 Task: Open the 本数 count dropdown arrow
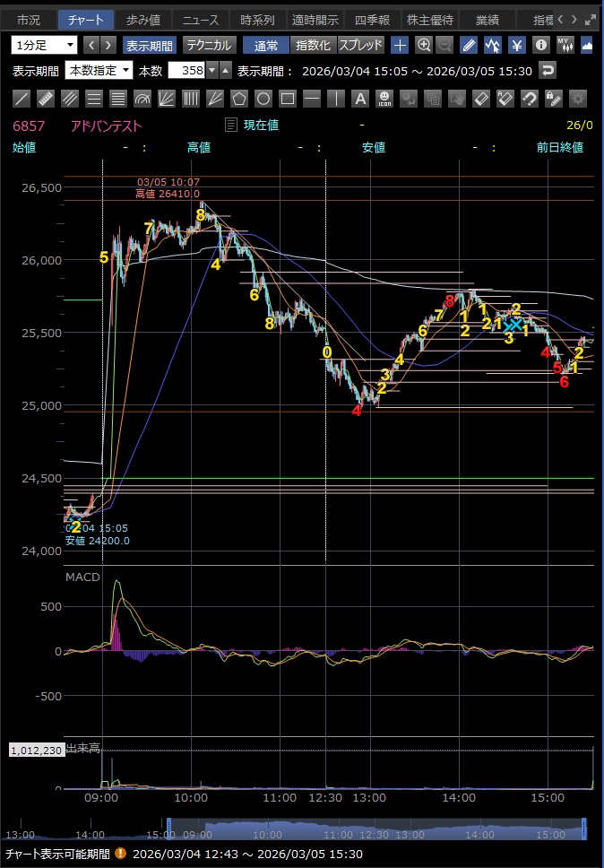coord(211,70)
